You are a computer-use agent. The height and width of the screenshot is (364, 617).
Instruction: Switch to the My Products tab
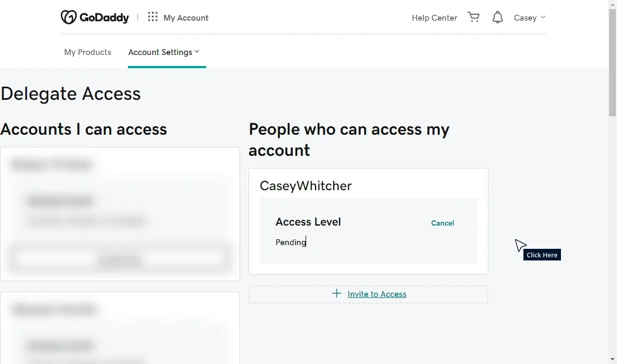(x=87, y=52)
